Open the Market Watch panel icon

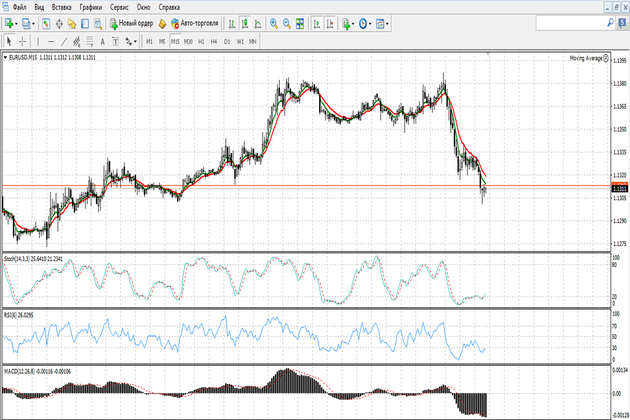coord(46,23)
